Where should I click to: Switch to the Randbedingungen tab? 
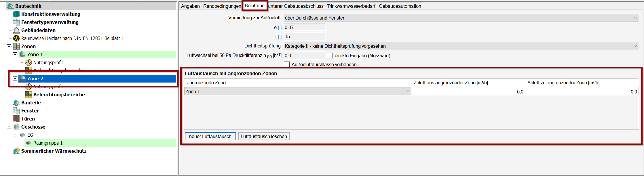coord(222,6)
